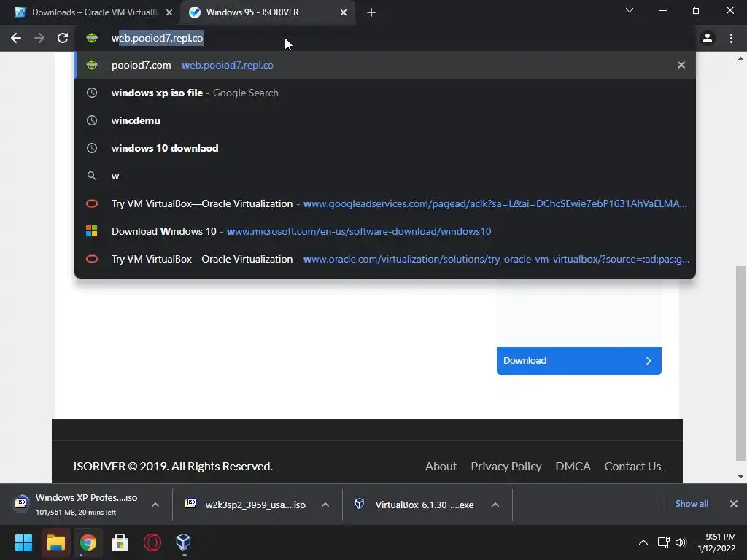Click the Chrome taskbar icon

[x=88, y=542]
